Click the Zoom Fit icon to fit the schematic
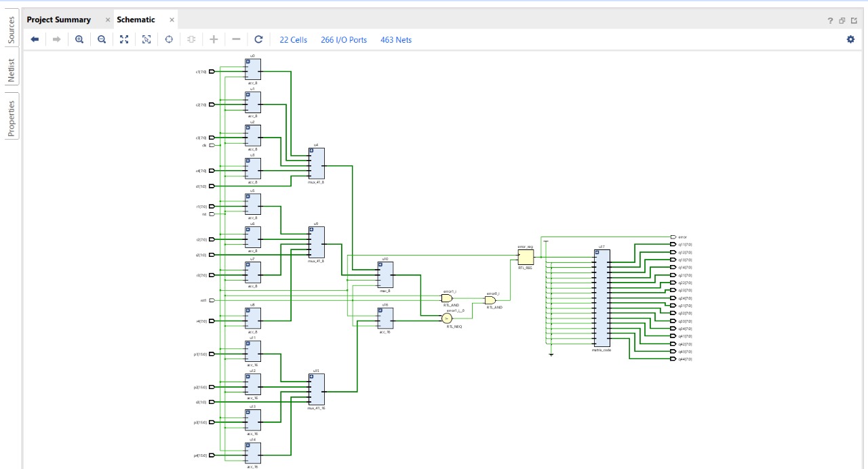Image resolution: width=868 pixels, height=469 pixels. [x=124, y=39]
